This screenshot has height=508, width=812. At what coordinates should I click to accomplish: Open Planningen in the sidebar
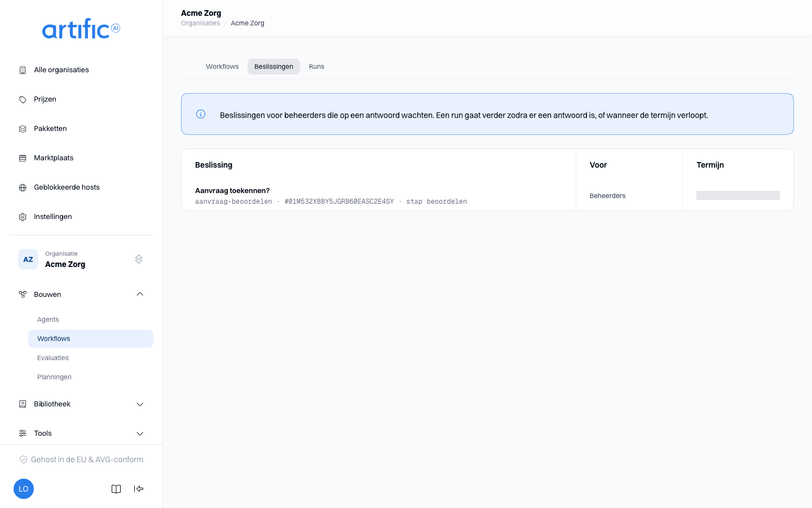91,377
